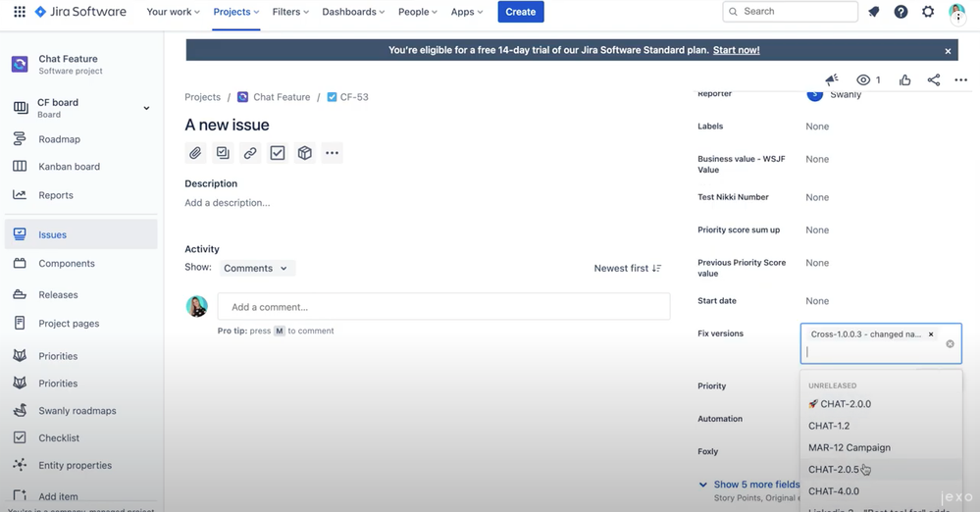Open Releases in sidebar
The image size is (980, 512).
[x=81, y=294]
